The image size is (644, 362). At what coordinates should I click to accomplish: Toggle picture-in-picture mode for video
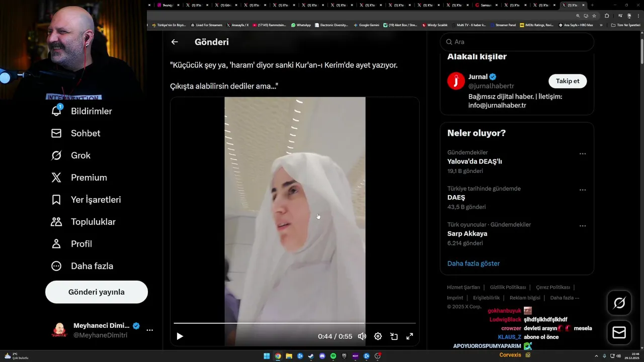394,336
